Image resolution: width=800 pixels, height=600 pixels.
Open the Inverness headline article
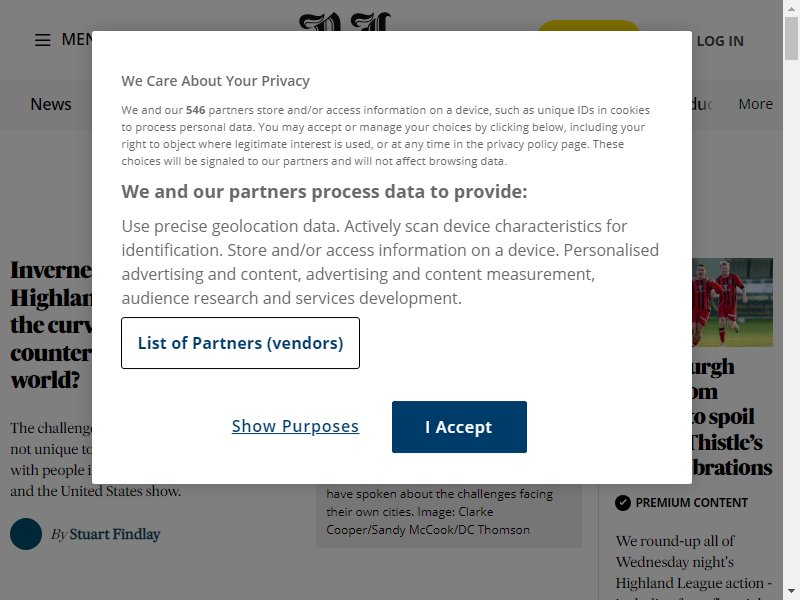[51, 324]
